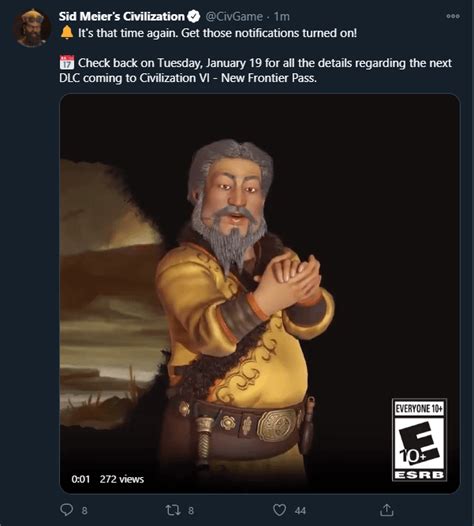Click the 272 views label
The height and width of the screenshot is (526, 474).
tap(121, 479)
